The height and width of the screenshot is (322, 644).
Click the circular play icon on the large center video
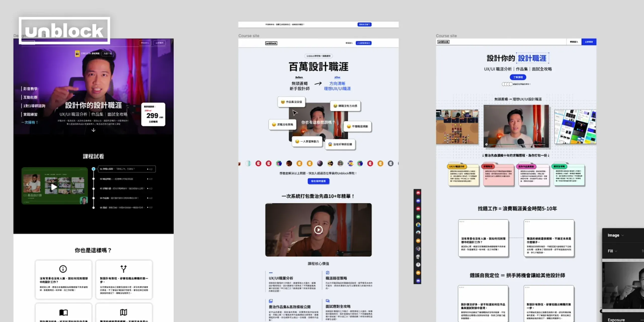pyautogui.click(x=318, y=230)
